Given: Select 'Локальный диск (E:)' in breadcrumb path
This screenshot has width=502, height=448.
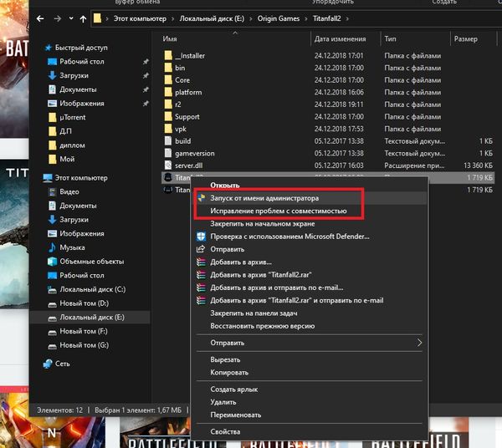Looking at the screenshot, I should pos(212,18).
